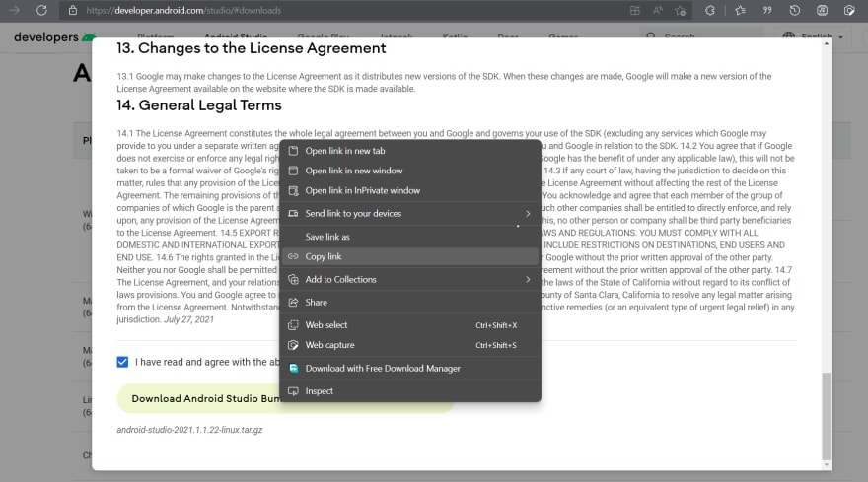Viewport: 868px width, 482px height.
Task: Click the web capture pen toolbar icon
Action: (849, 10)
